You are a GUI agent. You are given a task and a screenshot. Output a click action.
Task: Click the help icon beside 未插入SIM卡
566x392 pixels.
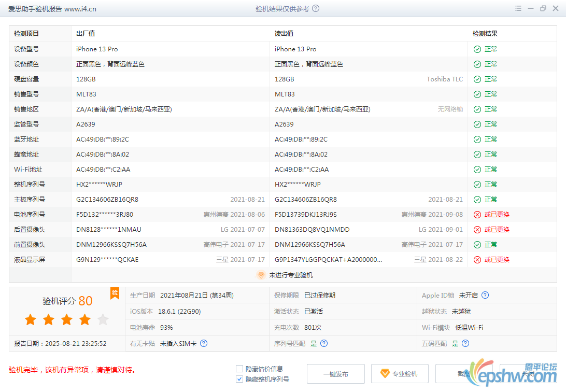(204, 343)
